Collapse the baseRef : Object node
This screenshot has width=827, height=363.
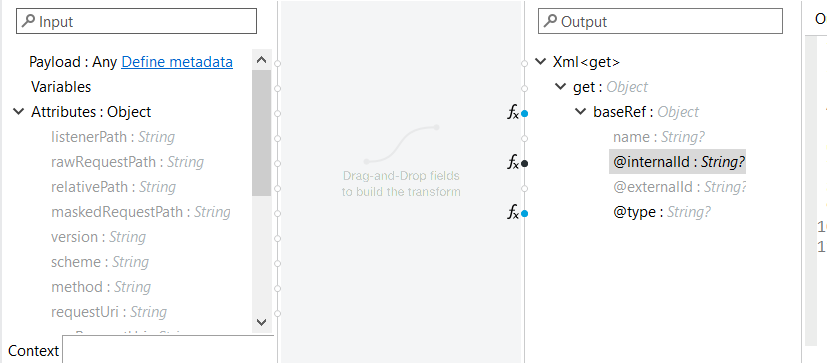coord(580,111)
